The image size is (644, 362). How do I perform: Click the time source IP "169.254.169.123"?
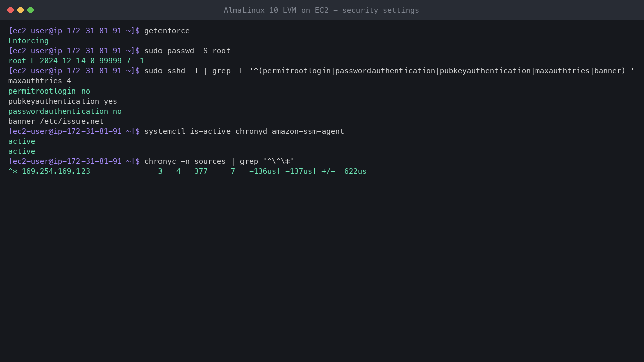point(56,171)
